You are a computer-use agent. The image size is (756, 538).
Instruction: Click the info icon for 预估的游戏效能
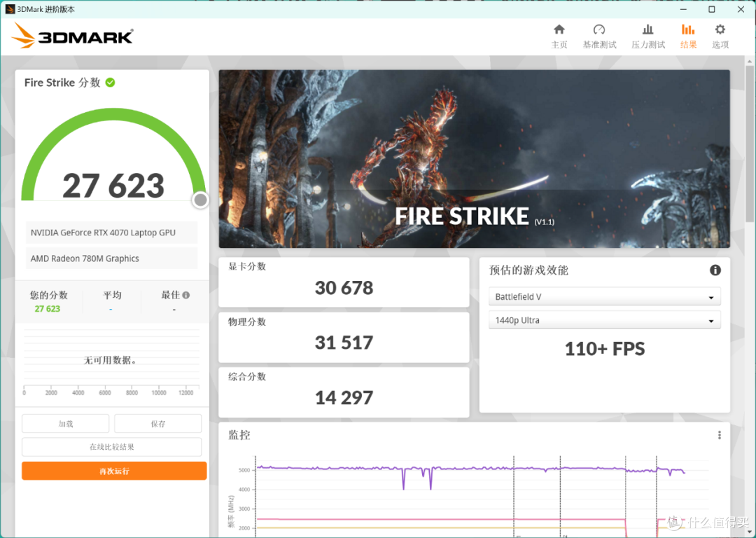pyautogui.click(x=715, y=270)
